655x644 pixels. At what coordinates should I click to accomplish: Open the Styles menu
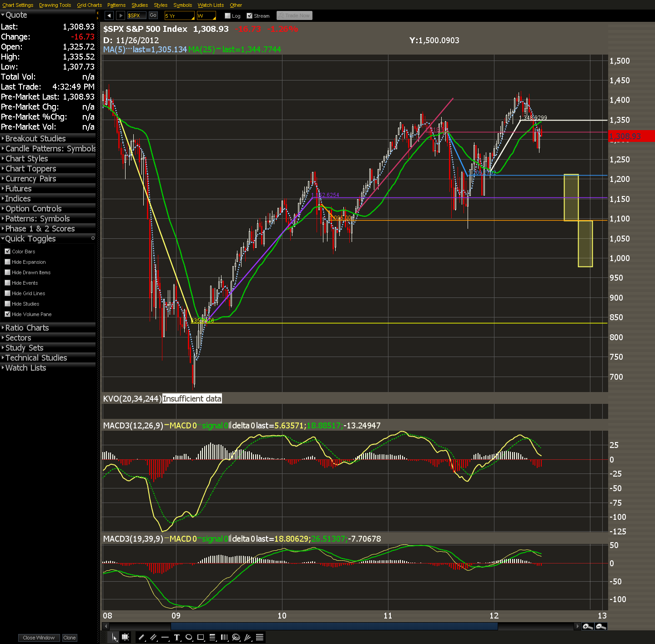click(161, 5)
